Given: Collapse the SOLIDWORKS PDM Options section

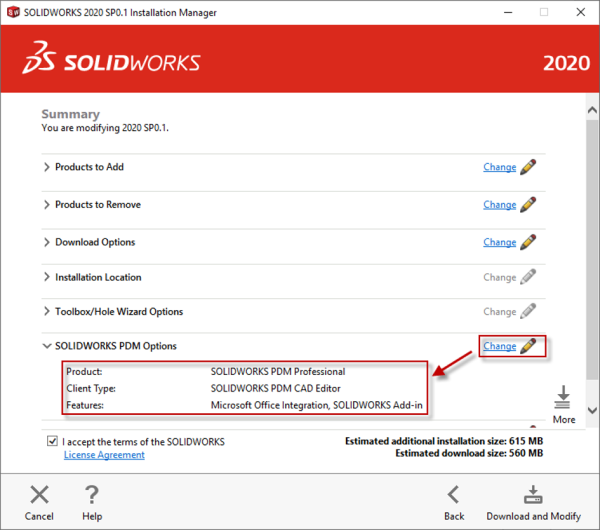Looking at the screenshot, I should pos(47,346).
